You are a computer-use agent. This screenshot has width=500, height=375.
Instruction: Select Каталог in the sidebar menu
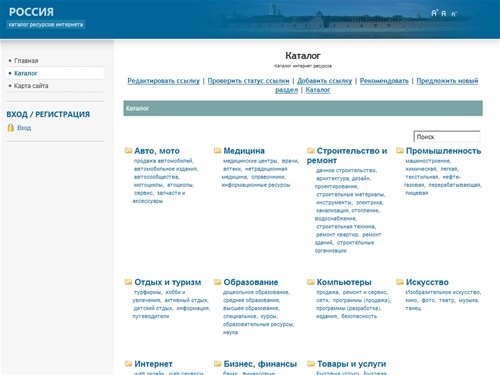[26, 73]
